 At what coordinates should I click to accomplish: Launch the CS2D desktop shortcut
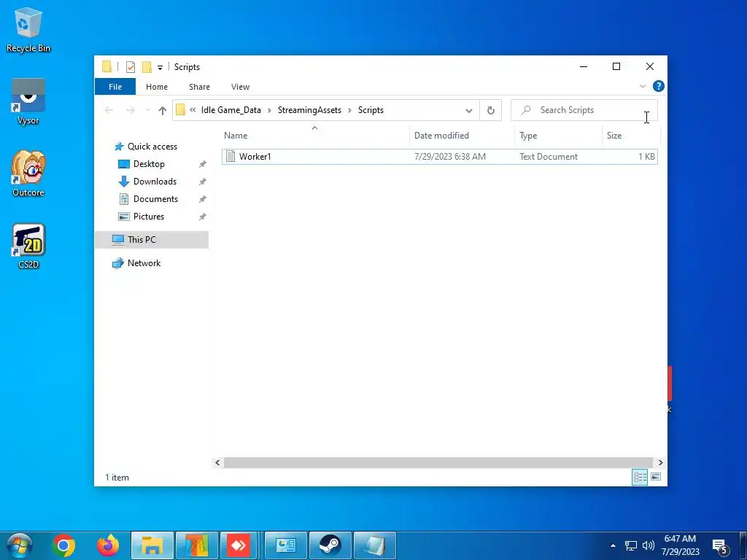(x=28, y=246)
